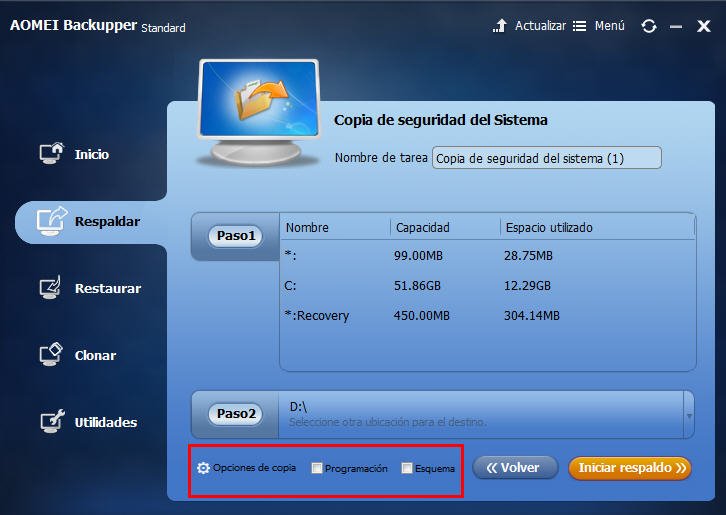Click the Actualizar link text
Image resolution: width=726 pixels, height=515 pixels.
click(x=540, y=25)
